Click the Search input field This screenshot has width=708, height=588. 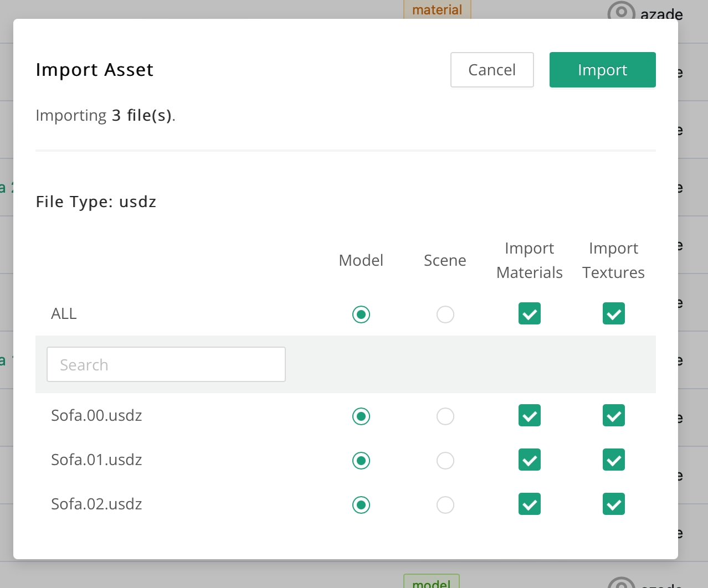(x=166, y=364)
